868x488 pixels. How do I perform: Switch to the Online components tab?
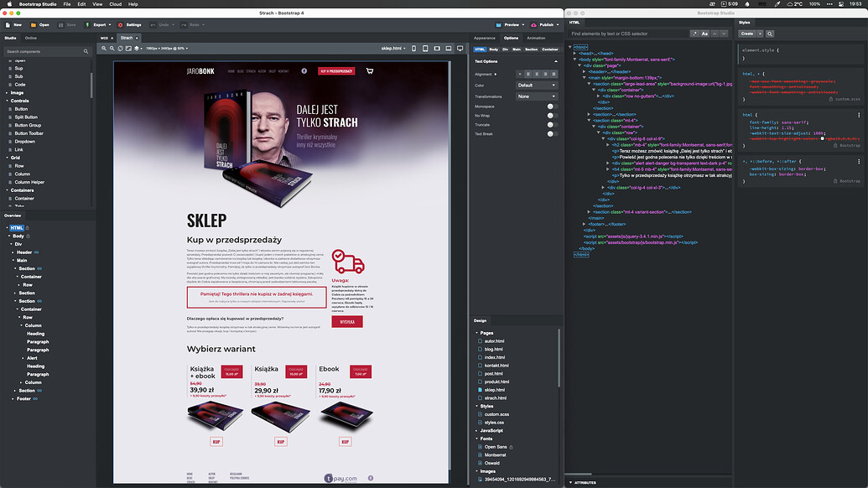(30, 39)
